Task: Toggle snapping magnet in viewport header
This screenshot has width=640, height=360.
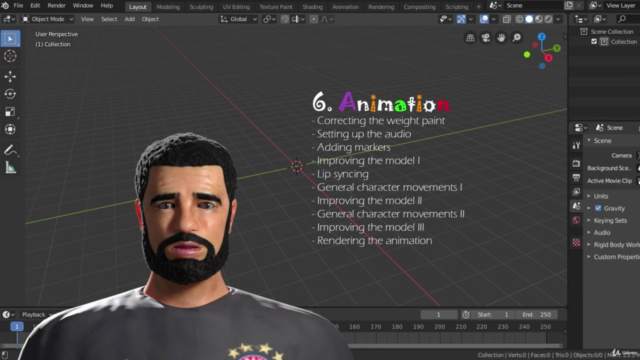Action: [284, 19]
